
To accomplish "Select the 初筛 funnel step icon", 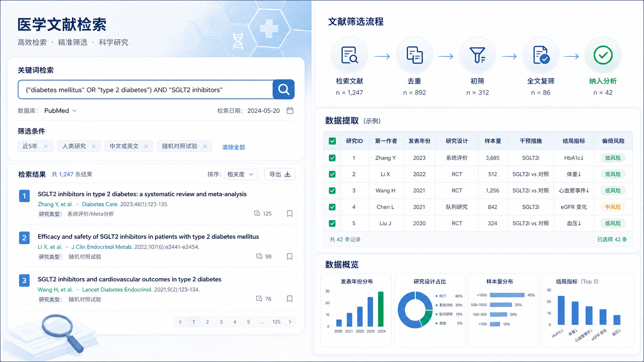I will click(x=478, y=55).
